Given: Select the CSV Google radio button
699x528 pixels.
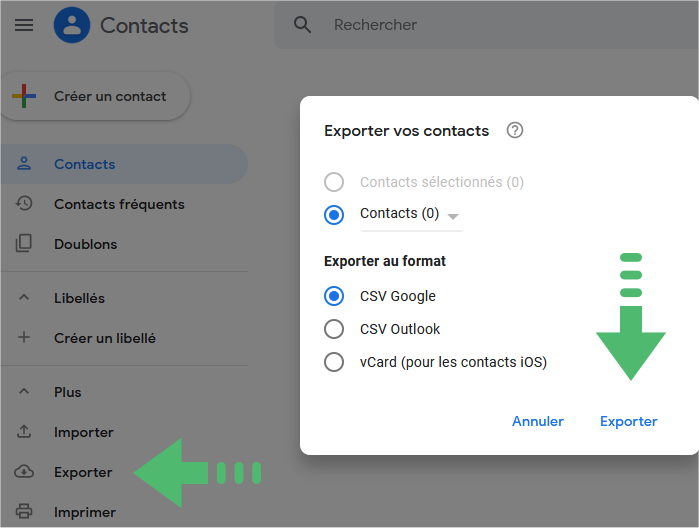Looking at the screenshot, I should (x=334, y=296).
